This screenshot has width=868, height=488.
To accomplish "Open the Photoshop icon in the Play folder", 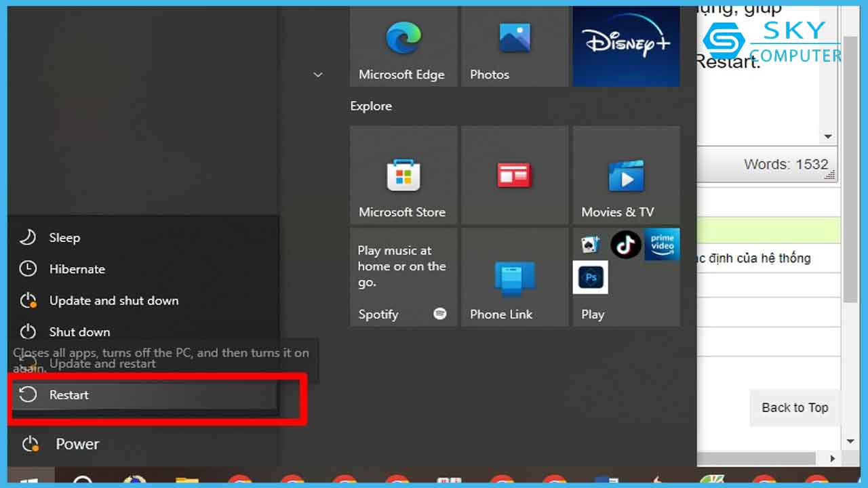I will [x=590, y=278].
